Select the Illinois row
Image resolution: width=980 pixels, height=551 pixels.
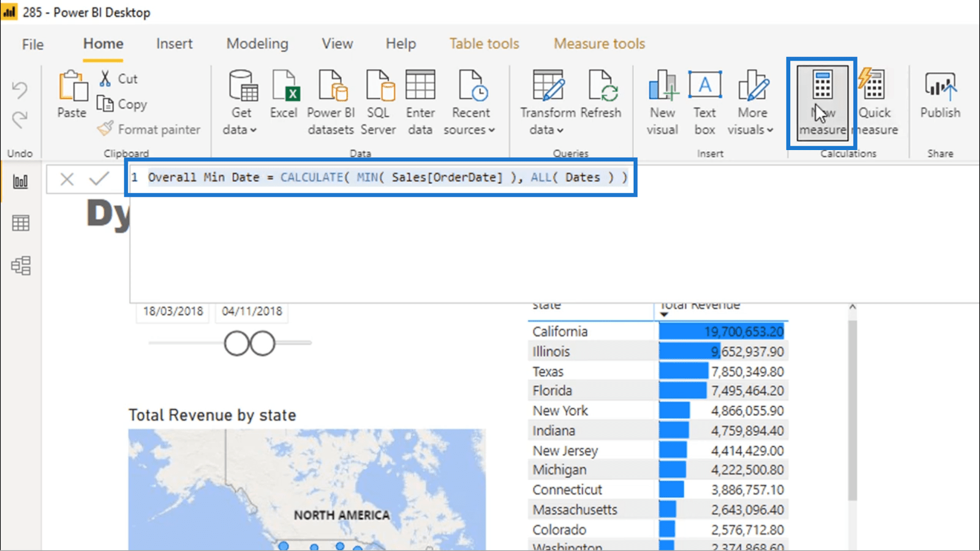pyautogui.click(x=658, y=351)
